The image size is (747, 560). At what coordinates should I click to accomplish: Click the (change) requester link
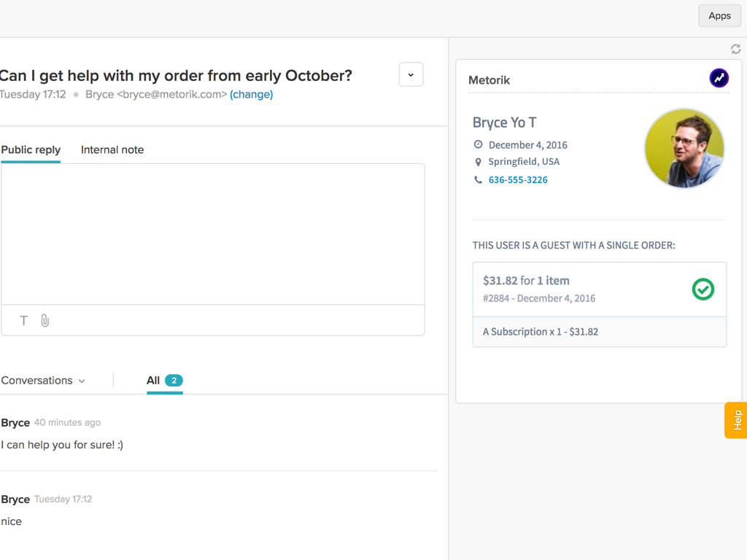(x=251, y=94)
